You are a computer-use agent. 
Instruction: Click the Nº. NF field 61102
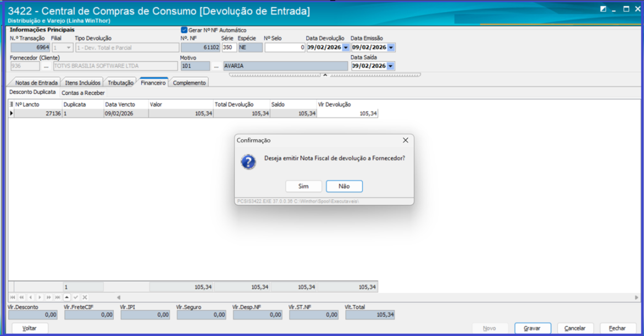pos(200,47)
